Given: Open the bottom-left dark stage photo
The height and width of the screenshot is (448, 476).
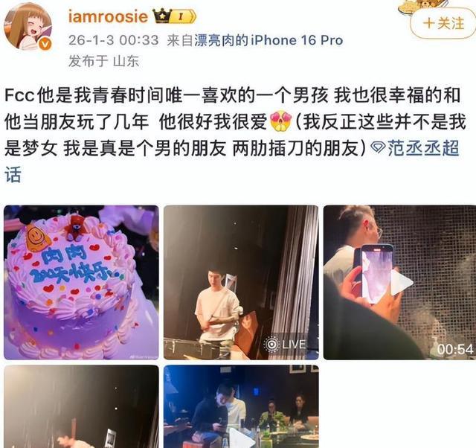Looking at the screenshot, I should [81, 406].
